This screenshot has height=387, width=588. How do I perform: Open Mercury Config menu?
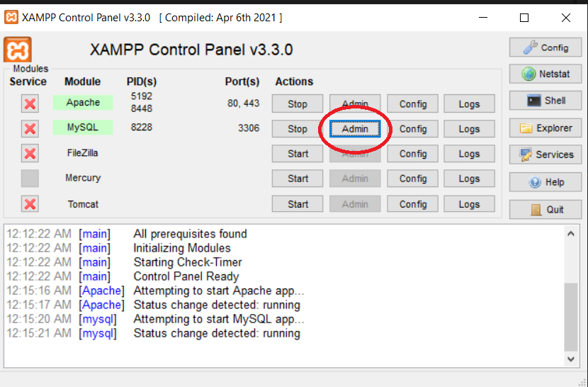[412, 179]
